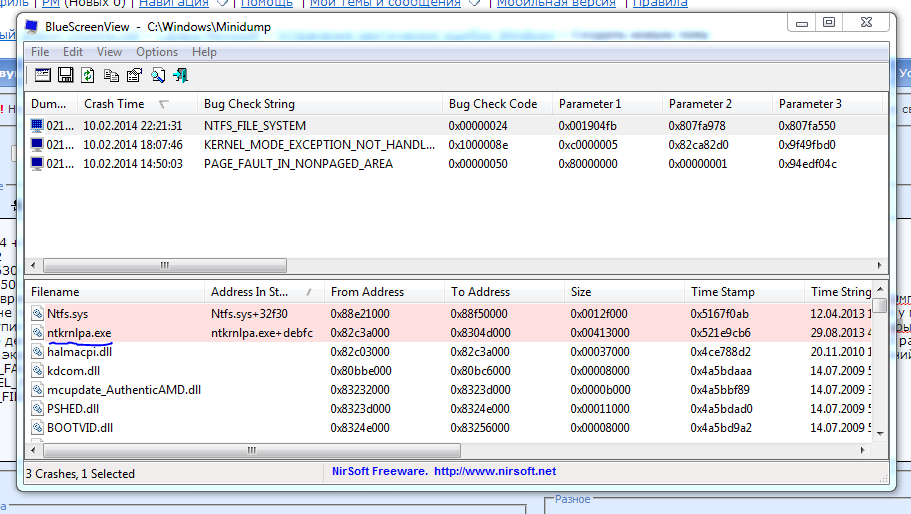This screenshot has height=514, width=911.
Task: Click the NTFS_FILE_SYSTEM dump row icon
Action: tap(37, 125)
